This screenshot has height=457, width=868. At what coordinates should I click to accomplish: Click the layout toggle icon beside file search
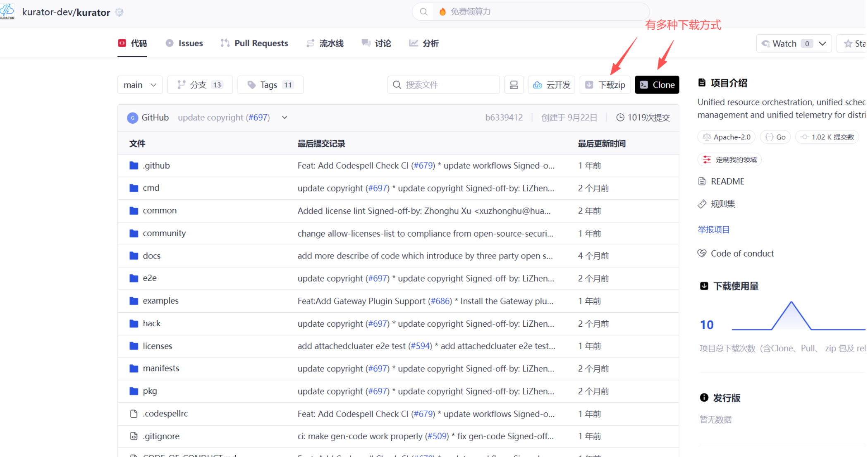(x=514, y=85)
